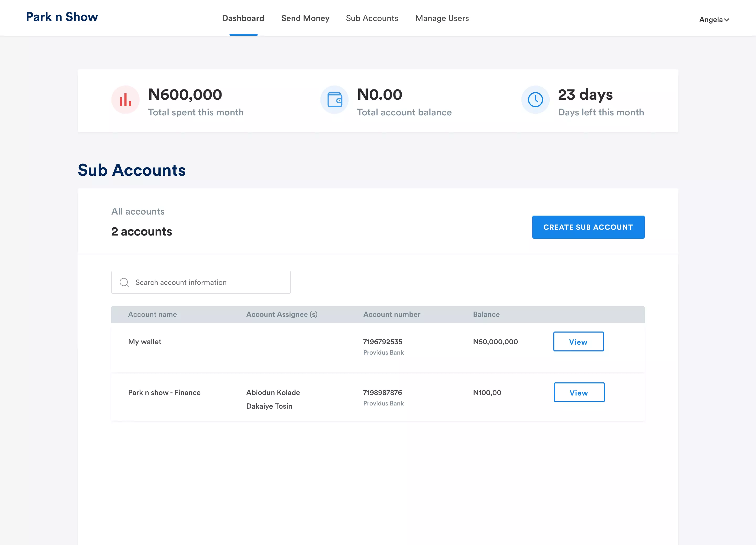This screenshot has height=545, width=756.
Task: Click the blue wallet balance icon
Action: click(x=334, y=100)
